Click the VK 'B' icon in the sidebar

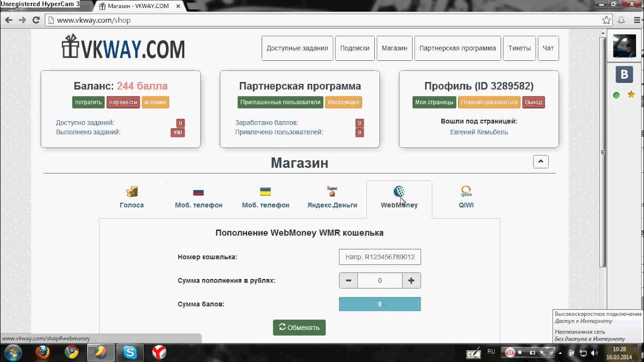point(624,75)
